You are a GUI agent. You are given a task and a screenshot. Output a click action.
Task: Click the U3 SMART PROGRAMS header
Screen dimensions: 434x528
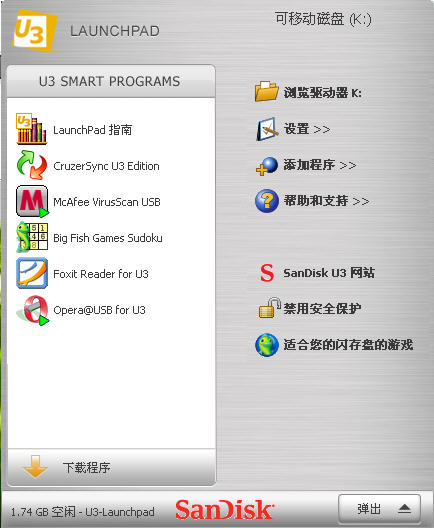pos(110,81)
